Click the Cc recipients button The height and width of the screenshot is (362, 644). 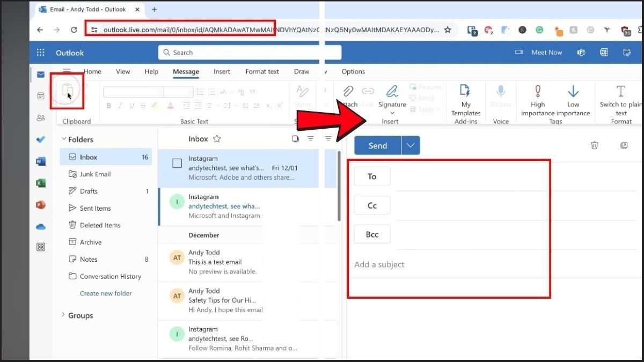(372, 205)
